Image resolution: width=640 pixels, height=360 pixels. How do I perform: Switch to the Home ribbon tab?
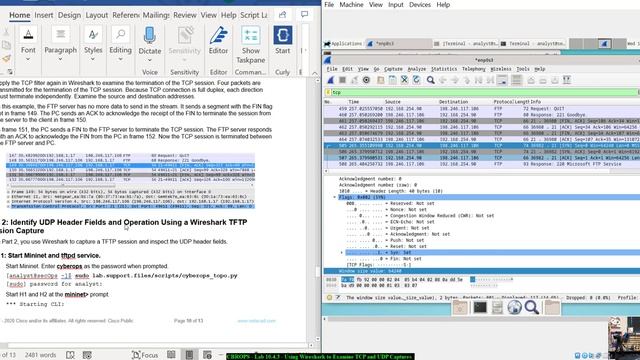20,15
